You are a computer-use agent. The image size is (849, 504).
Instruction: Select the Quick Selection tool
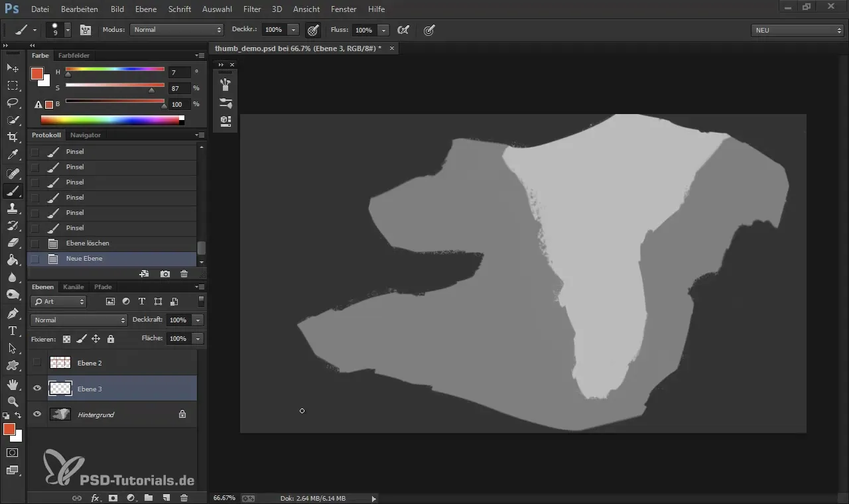[x=13, y=120]
